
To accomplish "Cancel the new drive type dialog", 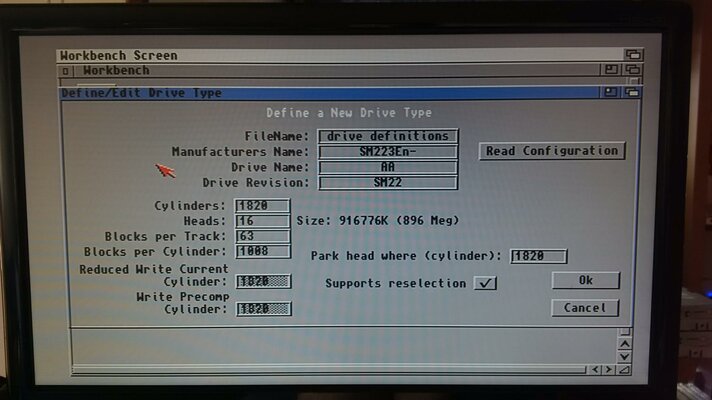I will pyautogui.click(x=585, y=308).
